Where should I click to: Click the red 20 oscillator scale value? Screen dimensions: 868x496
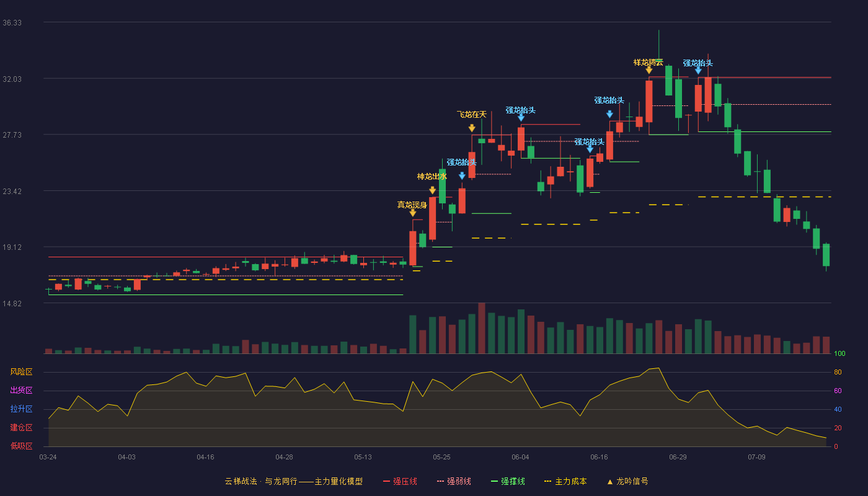tap(838, 428)
